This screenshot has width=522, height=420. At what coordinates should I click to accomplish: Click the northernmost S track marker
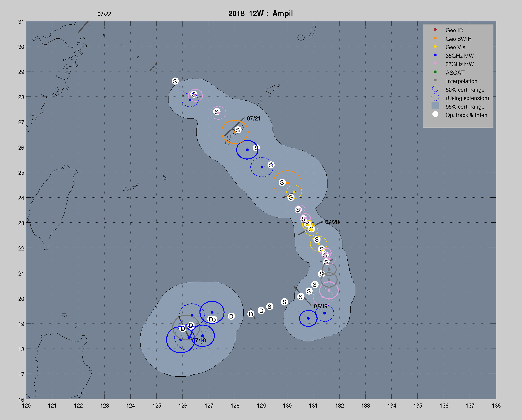click(175, 81)
